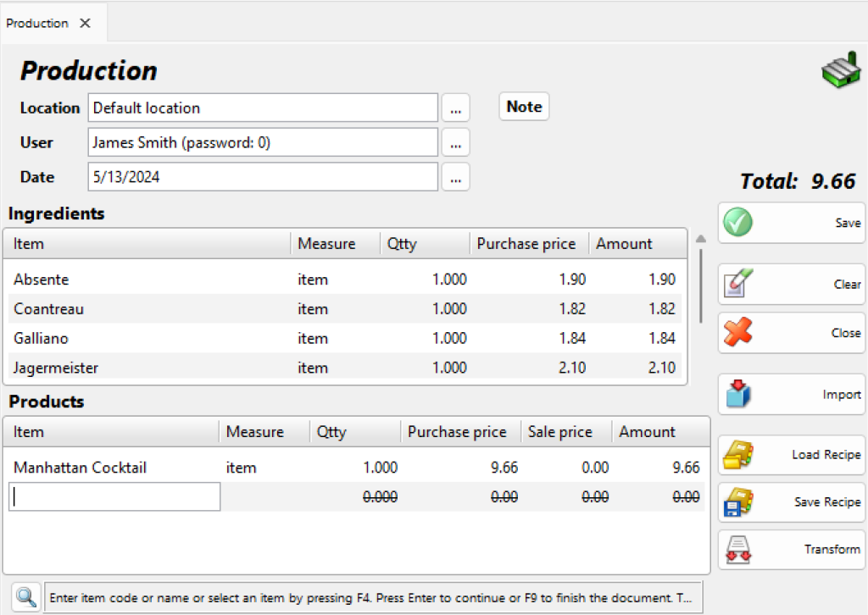Screen dimensions: 868x615
Task: Click the red X Close icon
Action: tap(738, 333)
